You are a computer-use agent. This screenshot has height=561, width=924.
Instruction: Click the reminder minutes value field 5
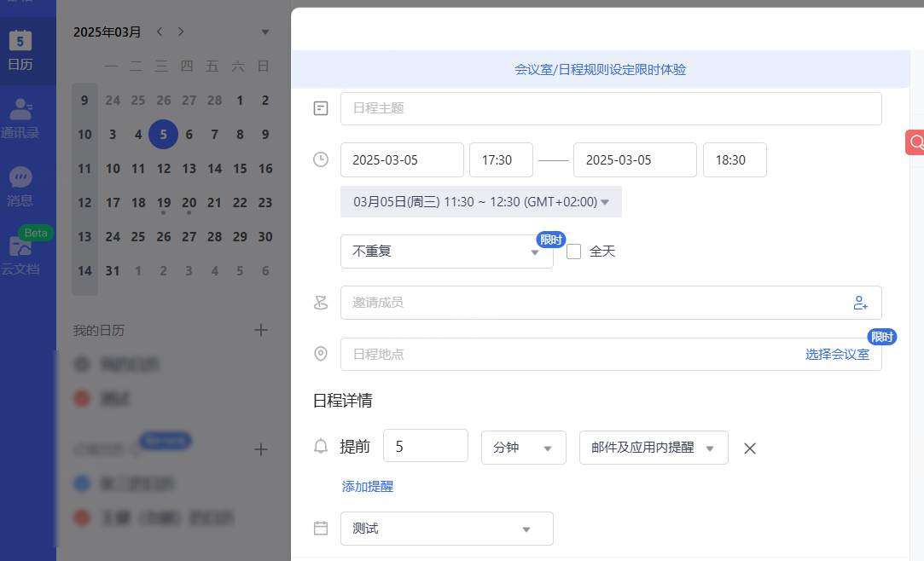(x=426, y=446)
